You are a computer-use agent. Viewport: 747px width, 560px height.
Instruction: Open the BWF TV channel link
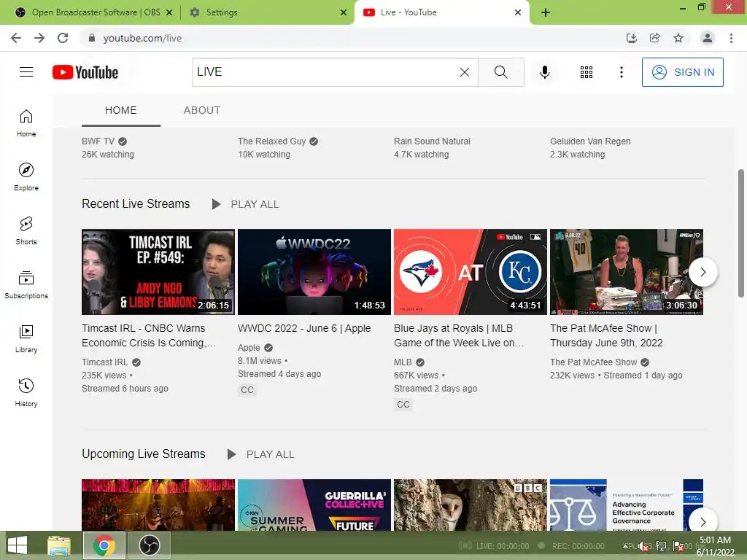click(x=98, y=141)
